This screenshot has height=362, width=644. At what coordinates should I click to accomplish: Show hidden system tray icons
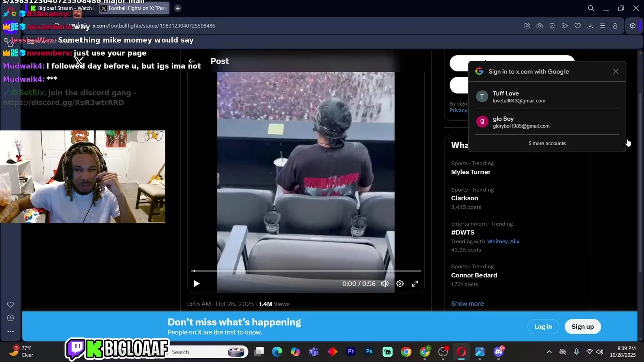tap(549, 352)
